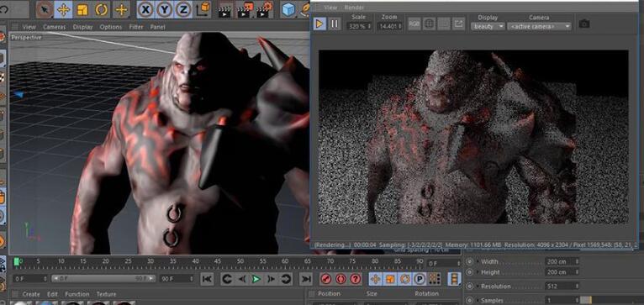Click the recent tools plus icon
Viewport: 644px width, 305px height.
point(121,10)
